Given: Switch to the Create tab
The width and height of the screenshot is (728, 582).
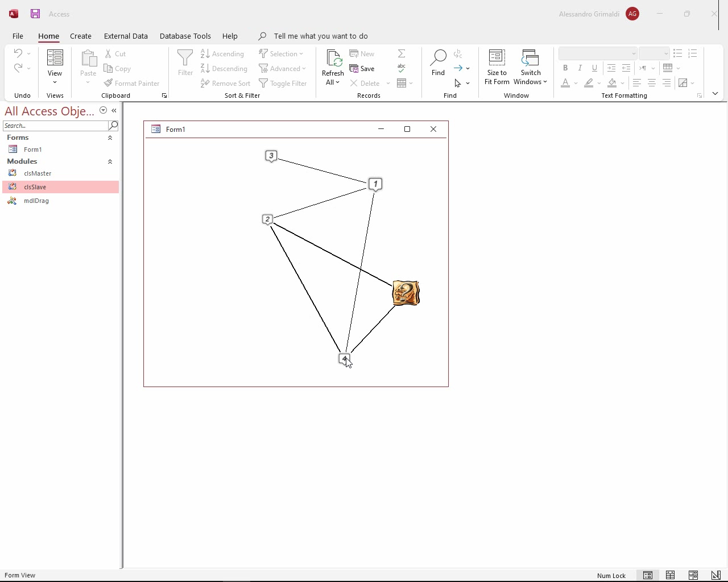Looking at the screenshot, I should [x=81, y=36].
